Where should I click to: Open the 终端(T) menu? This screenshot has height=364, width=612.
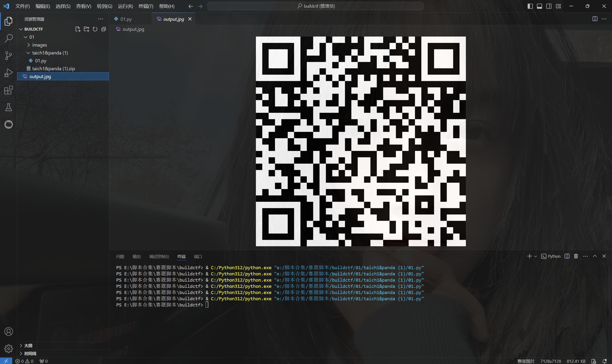(146, 6)
